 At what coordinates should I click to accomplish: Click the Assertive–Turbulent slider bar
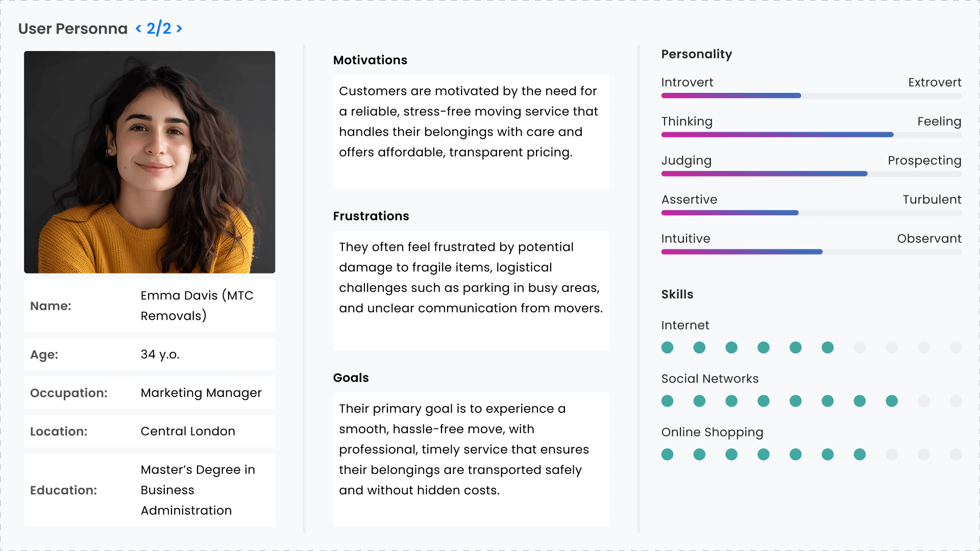point(811,213)
